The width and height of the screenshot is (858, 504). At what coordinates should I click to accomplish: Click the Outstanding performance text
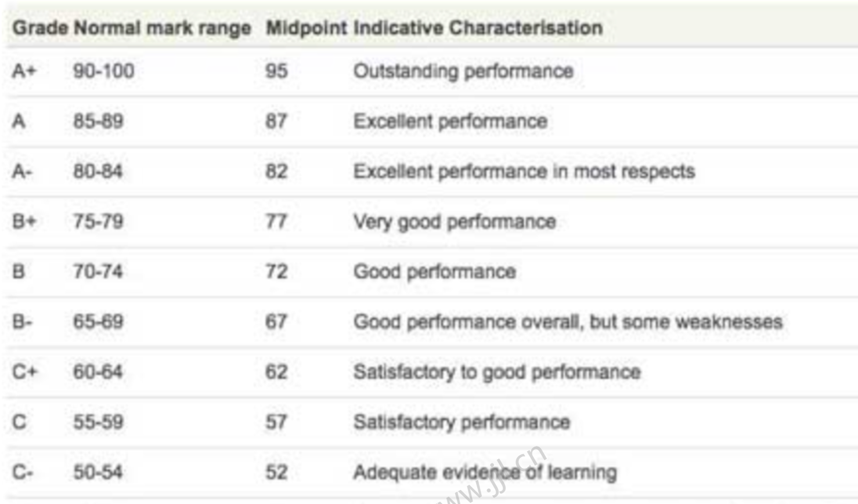pos(463,71)
